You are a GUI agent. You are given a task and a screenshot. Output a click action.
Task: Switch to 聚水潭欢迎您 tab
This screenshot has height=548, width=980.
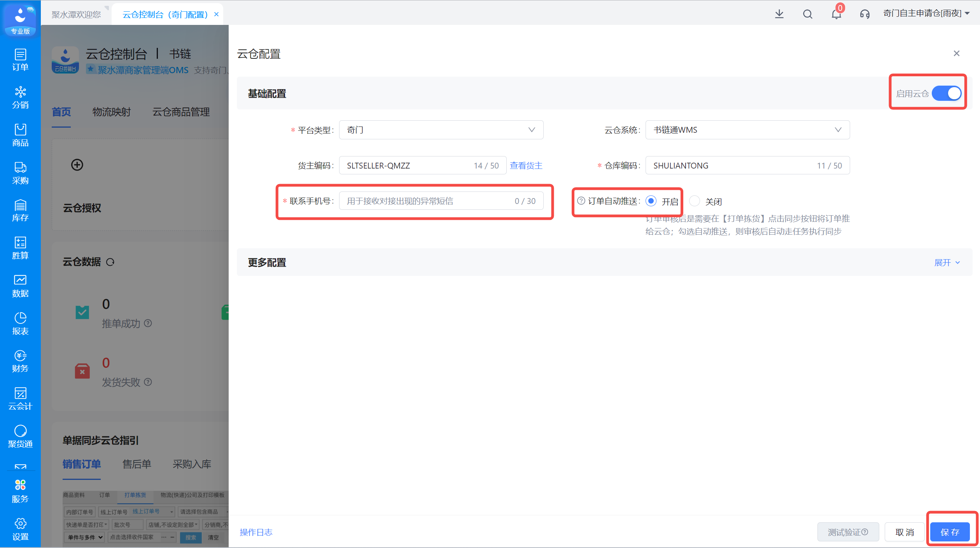coord(76,15)
